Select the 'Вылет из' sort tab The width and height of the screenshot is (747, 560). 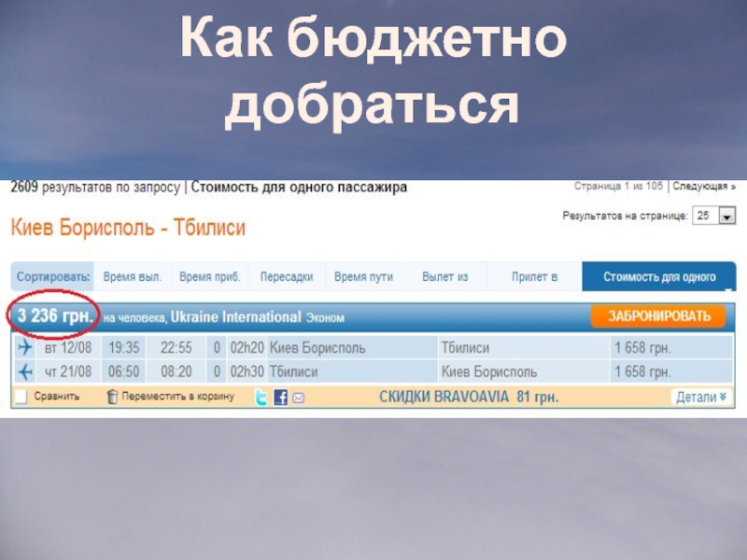(x=444, y=277)
